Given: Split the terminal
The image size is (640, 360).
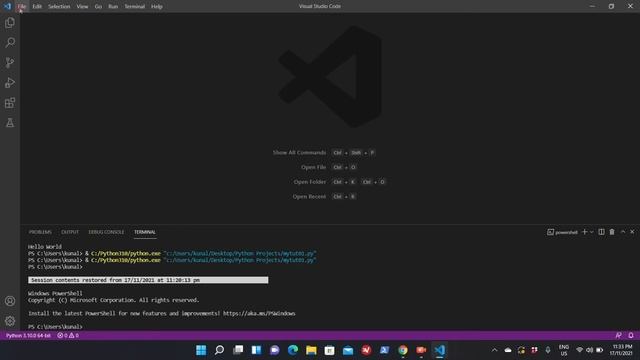Looking at the screenshot, I should (601, 232).
